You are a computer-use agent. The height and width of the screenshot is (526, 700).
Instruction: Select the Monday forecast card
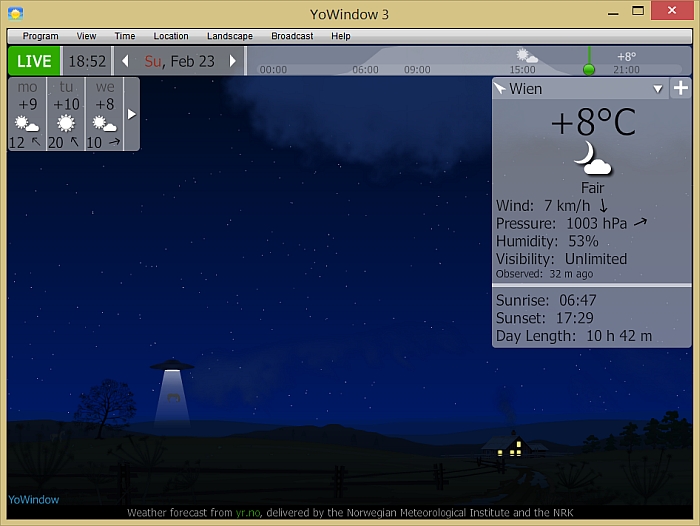point(27,114)
